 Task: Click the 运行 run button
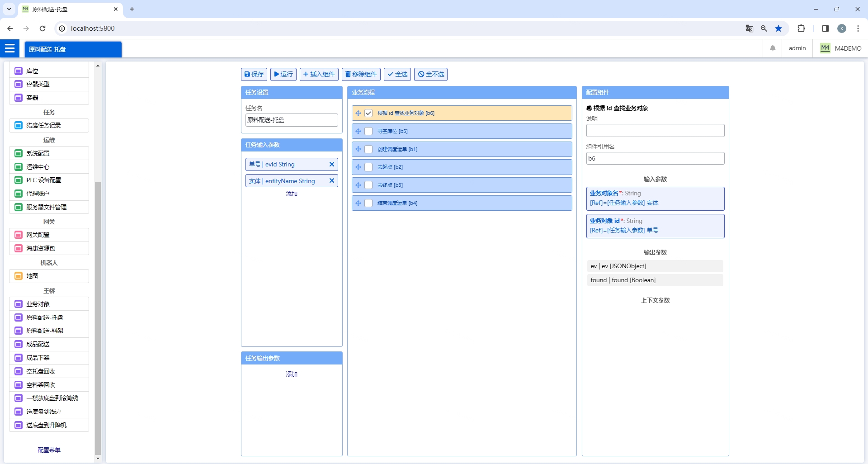pos(283,74)
